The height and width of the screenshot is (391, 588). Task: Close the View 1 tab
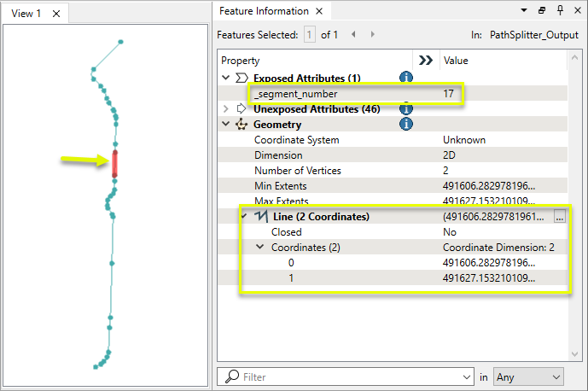tap(56, 14)
